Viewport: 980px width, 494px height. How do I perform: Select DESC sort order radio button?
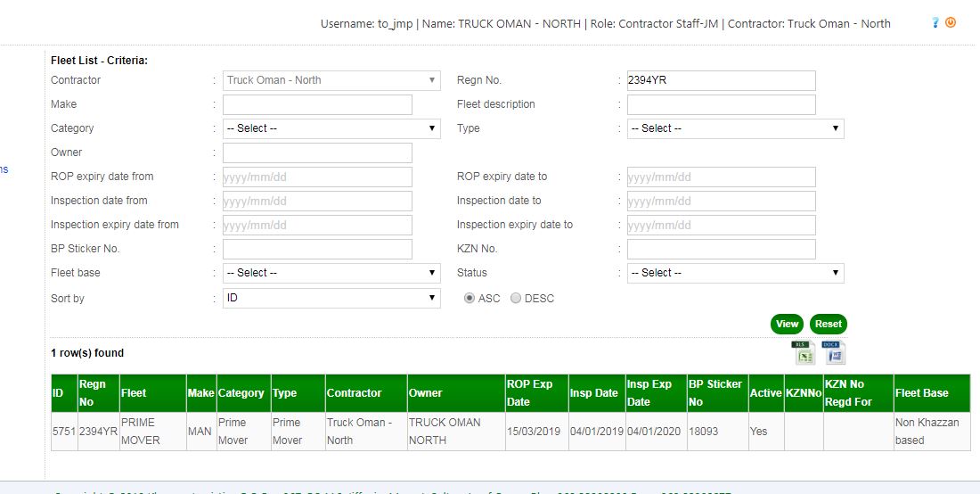click(x=516, y=299)
